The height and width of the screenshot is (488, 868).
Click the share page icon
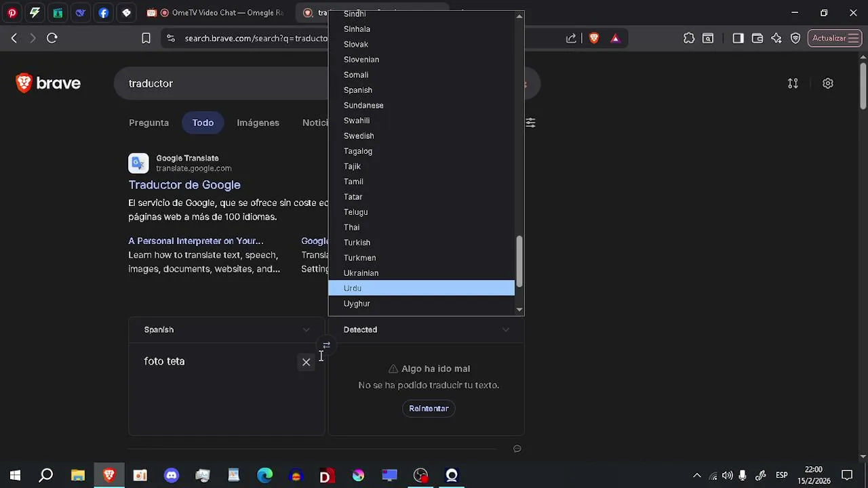pyautogui.click(x=572, y=39)
